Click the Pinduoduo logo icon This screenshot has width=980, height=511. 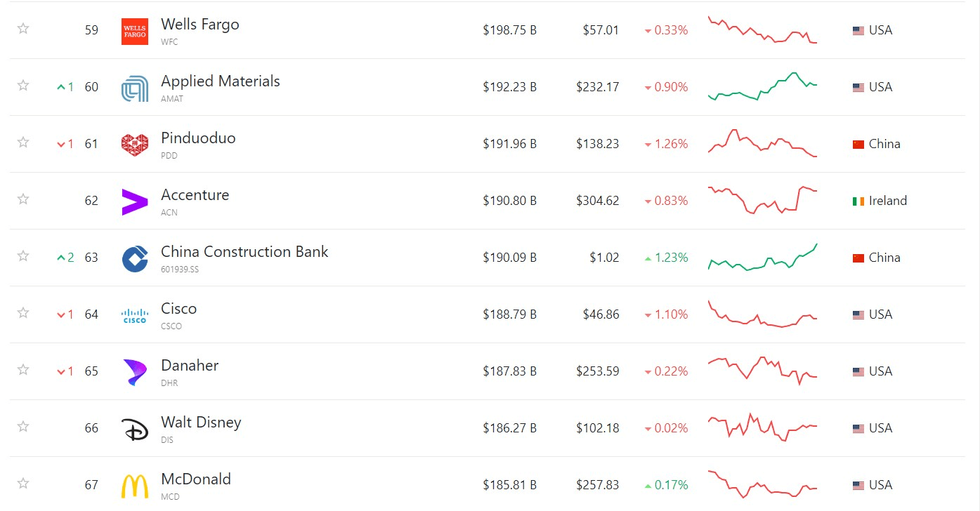(x=135, y=145)
